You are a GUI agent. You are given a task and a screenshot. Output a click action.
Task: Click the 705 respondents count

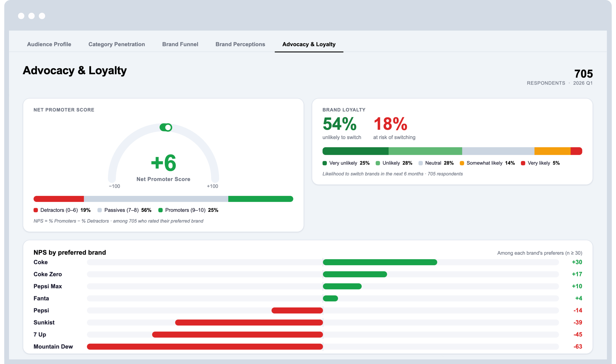click(583, 74)
